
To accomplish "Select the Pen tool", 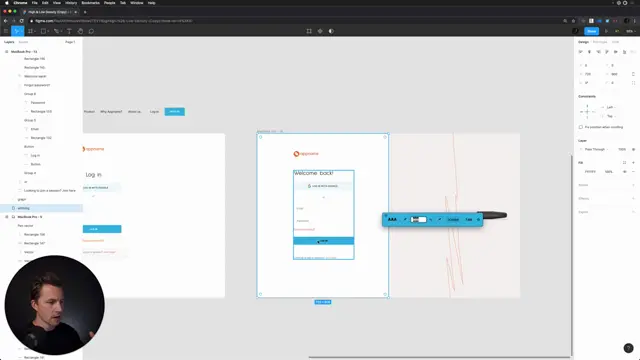I will (x=56, y=31).
